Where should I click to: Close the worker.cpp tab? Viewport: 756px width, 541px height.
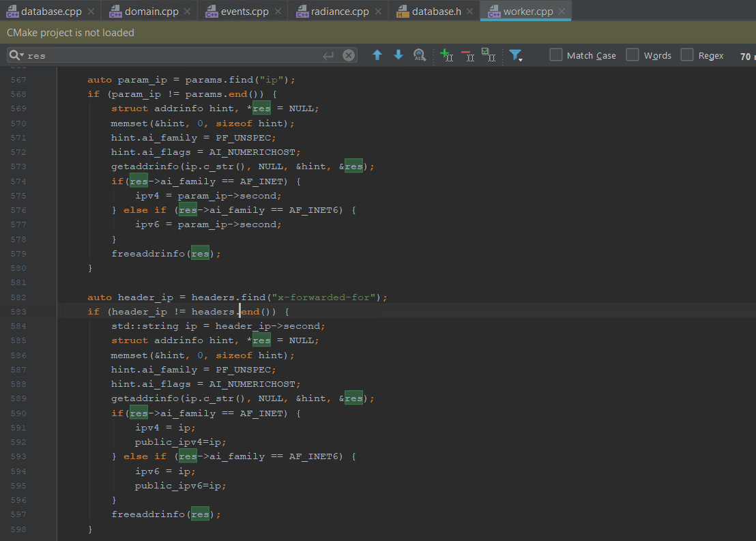coord(562,11)
